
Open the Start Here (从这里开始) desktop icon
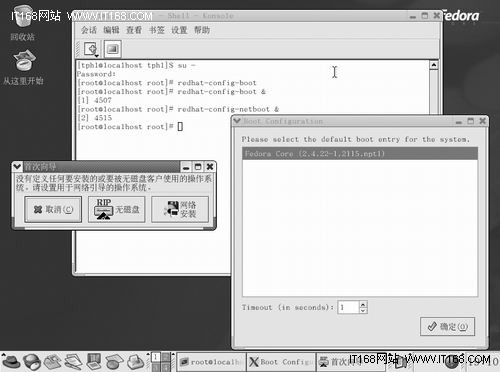point(23,60)
